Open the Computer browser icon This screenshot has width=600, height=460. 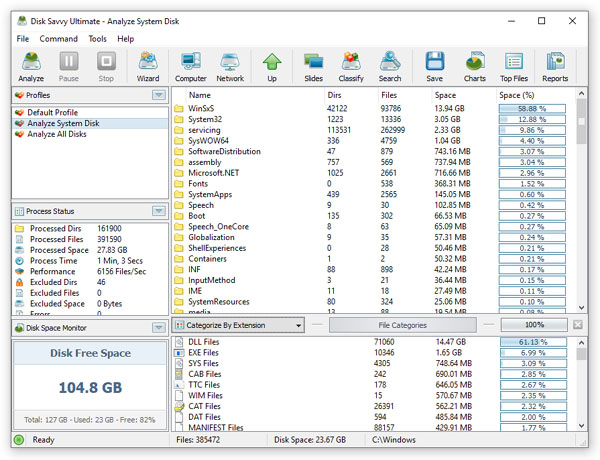191,67
